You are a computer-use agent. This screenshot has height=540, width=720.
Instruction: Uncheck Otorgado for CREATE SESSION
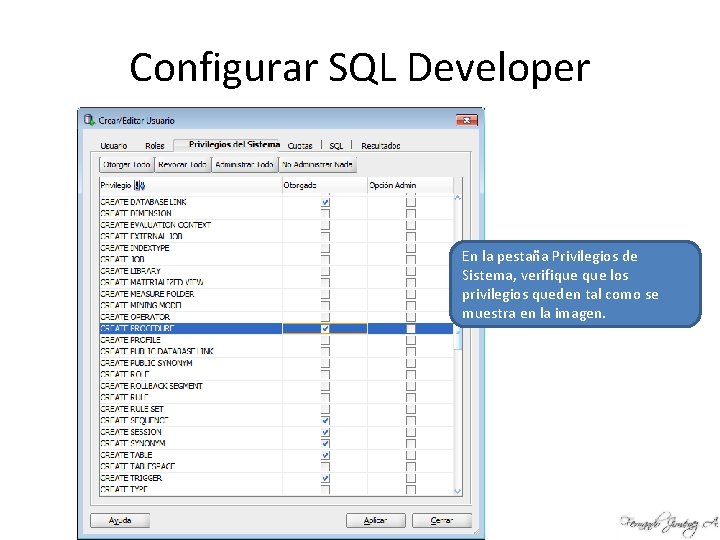tap(325, 432)
